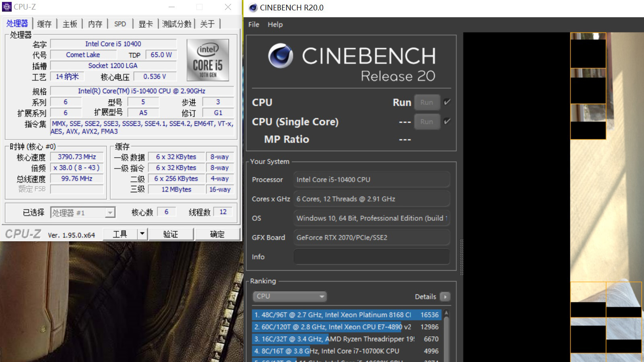Screen dimensions: 644x362
Task: Click the Cinebench logo icon in title bar
Action: tap(253, 8)
